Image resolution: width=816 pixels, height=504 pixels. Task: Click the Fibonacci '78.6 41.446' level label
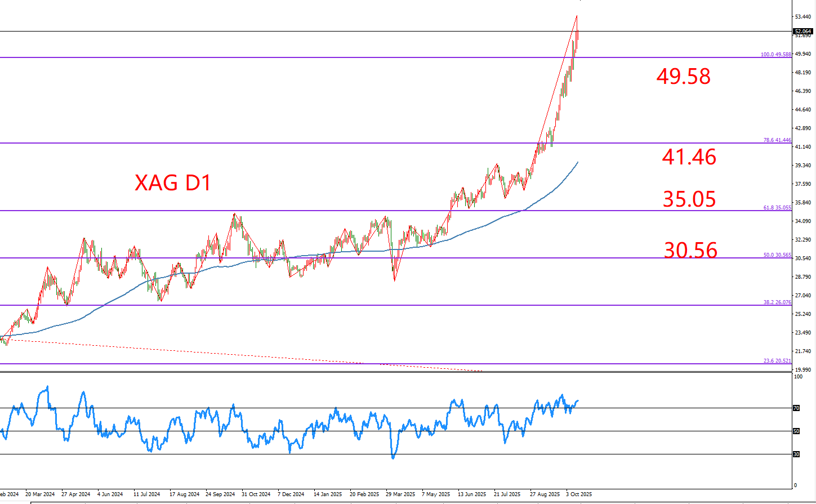click(777, 140)
